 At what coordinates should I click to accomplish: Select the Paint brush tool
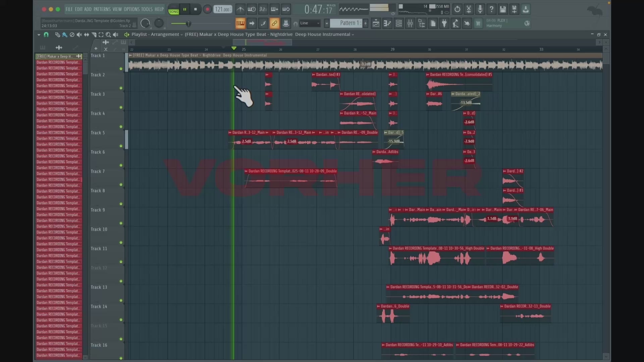pyautogui.click(x=64, y=35)
